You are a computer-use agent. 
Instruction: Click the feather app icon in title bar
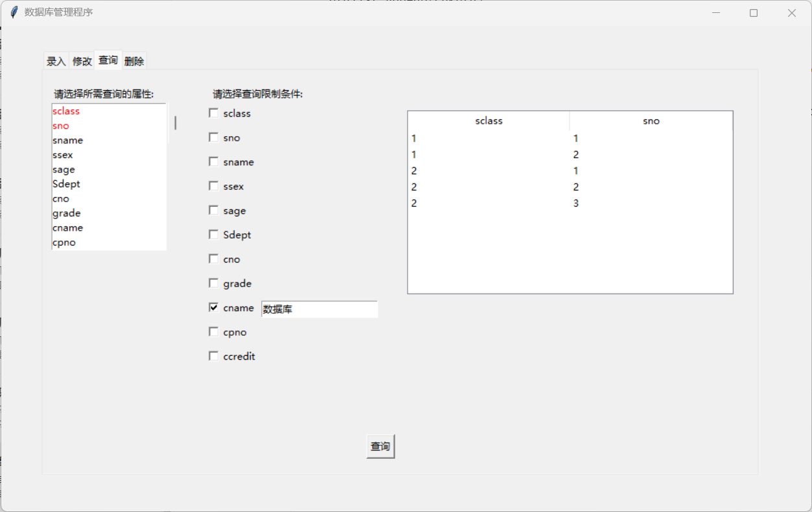[14, 12]
